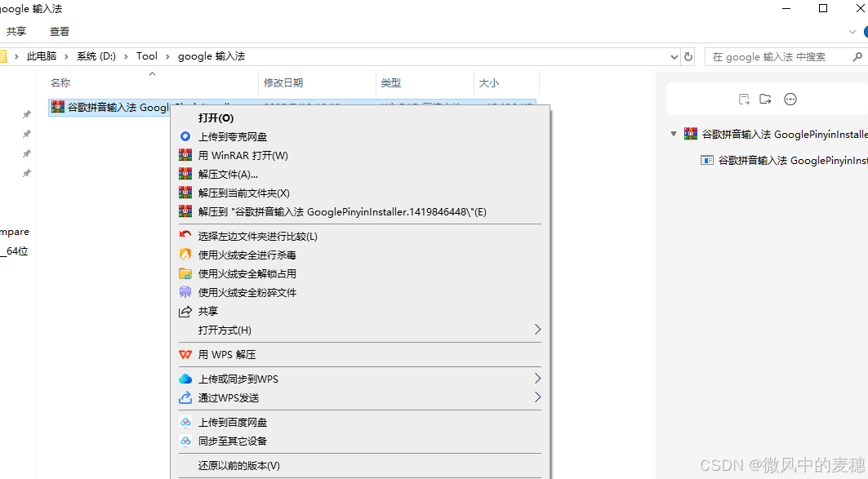Image resolution: width=868 pixels, height=479 pixels.
Task: Click folder unlock icon beside 解锁占用
Action: tap(185, 273)
